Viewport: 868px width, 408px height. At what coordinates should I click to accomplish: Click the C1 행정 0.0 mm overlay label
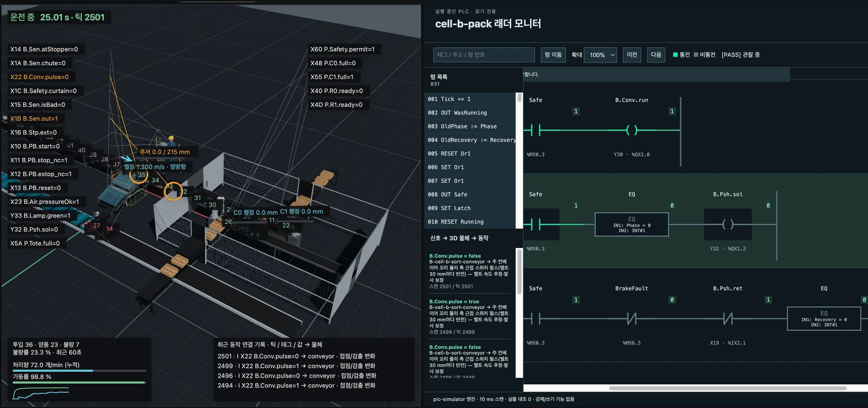coord(302,212)
